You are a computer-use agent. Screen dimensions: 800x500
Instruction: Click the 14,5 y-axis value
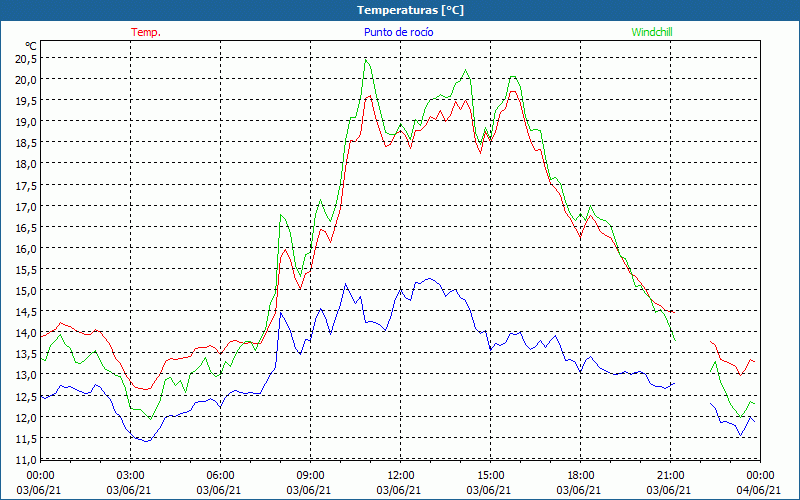(26, 312)
